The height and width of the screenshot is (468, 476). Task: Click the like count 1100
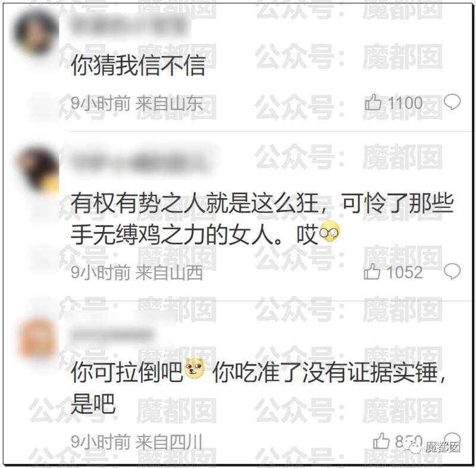point(405,103)
